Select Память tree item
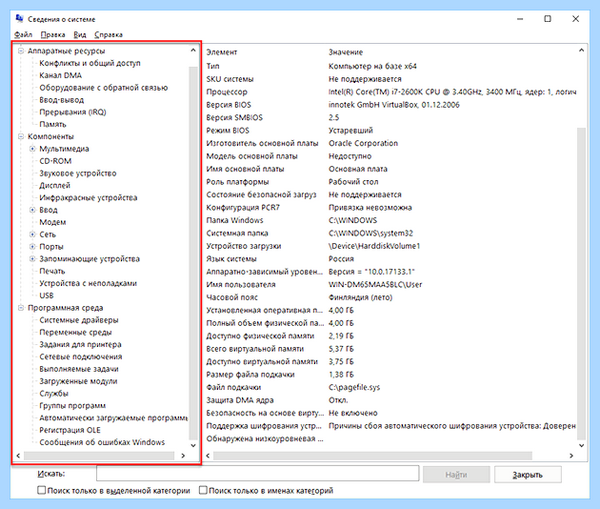The image size is (600, 509). [x=53, y=124]
